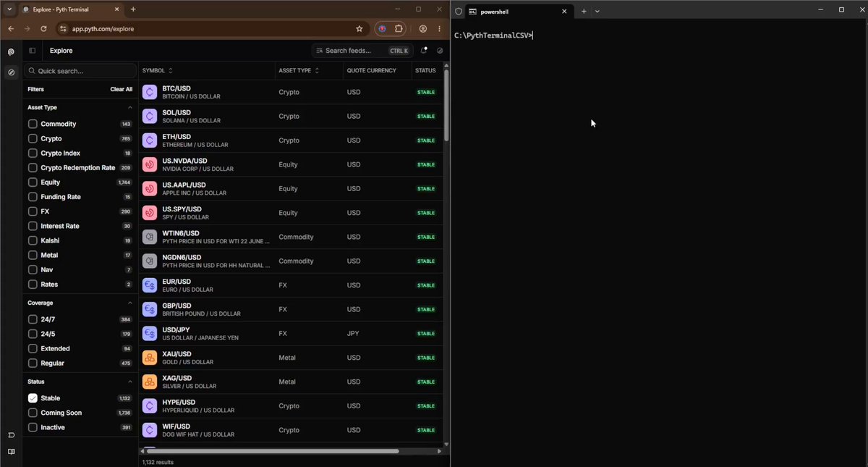
Task: Open the SOL/USD feed row
Action: pyautogui.click(x=291, y=116)
